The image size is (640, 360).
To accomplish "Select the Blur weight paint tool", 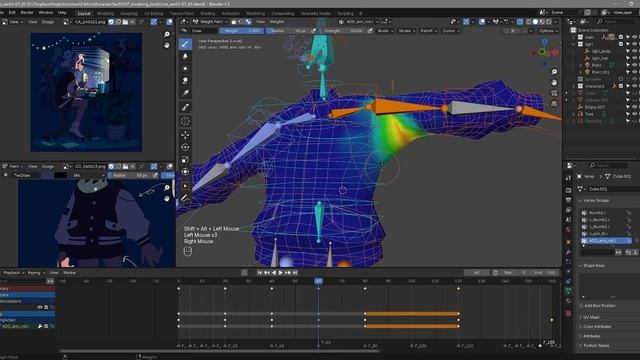I will [185, 56].
